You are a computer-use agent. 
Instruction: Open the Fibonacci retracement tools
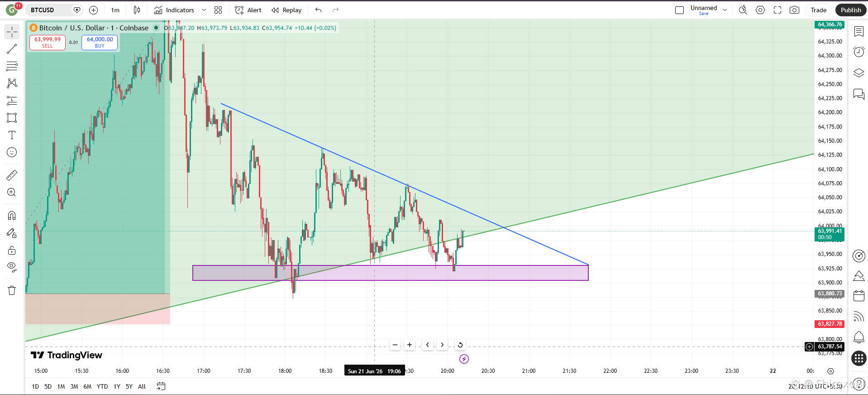[12, 66]
